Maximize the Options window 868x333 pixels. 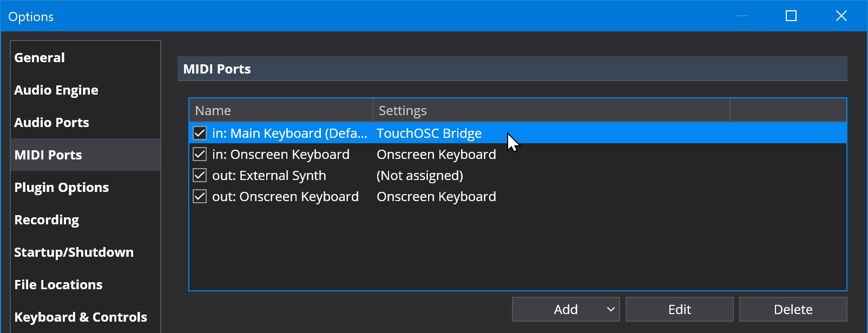pos(791,16)
